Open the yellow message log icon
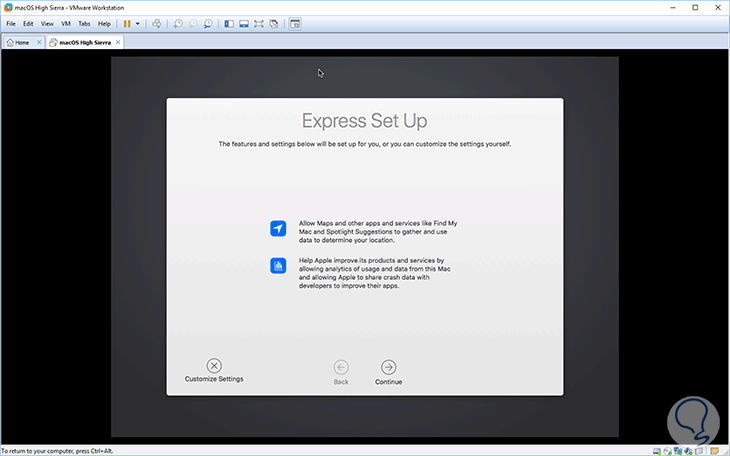 (715, 451)
